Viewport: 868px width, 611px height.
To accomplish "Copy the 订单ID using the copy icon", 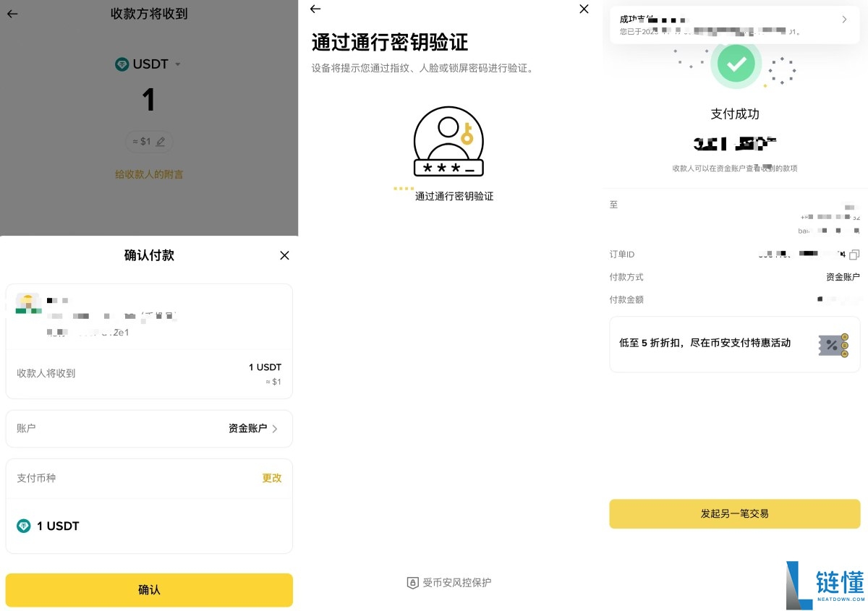I will pos(854,254).
